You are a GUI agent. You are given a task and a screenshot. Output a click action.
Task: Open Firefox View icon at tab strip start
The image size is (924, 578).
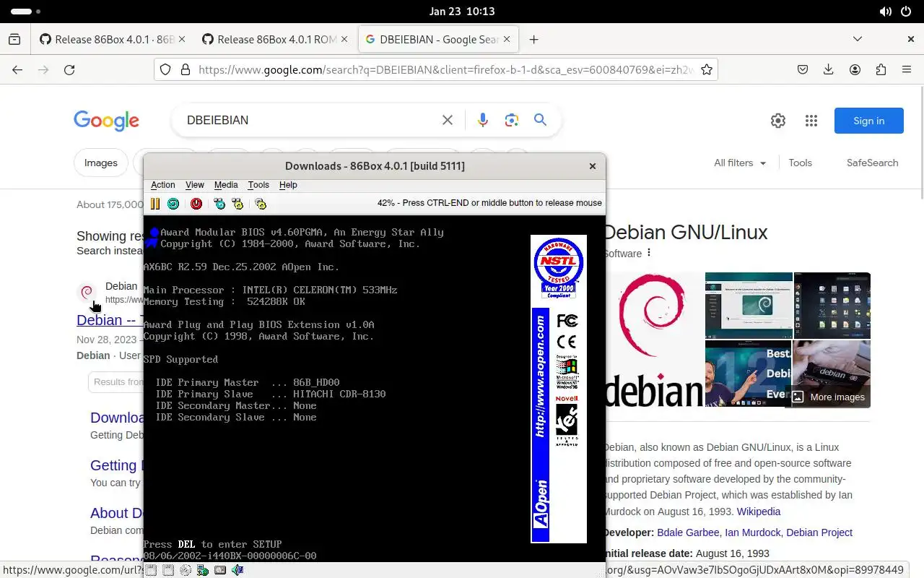coord(14,40)
